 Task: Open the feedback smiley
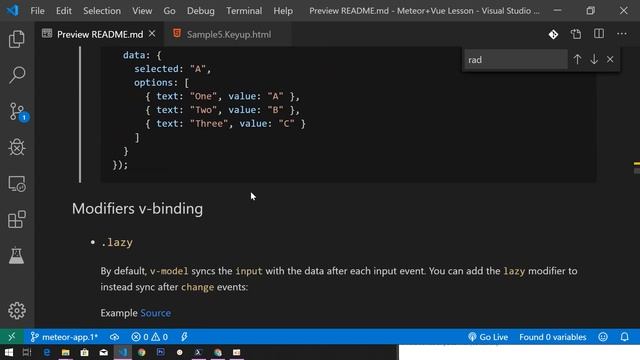[x=603, y=337]
